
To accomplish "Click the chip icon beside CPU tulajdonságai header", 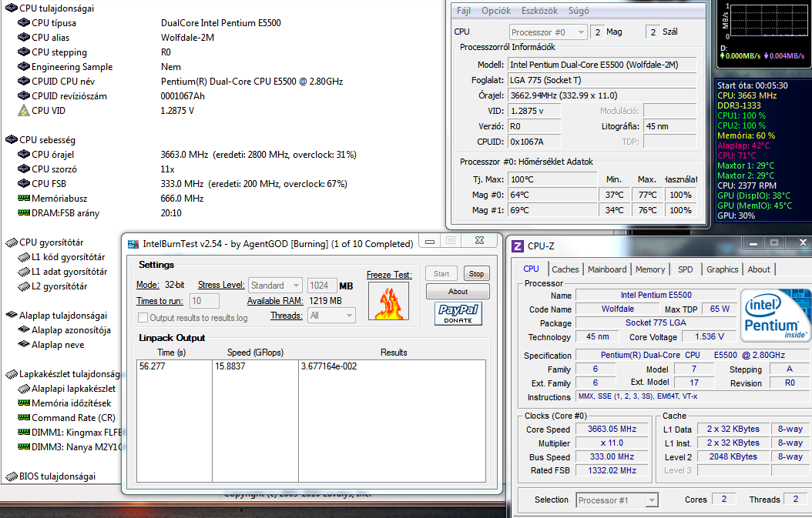I will (12, 8).
